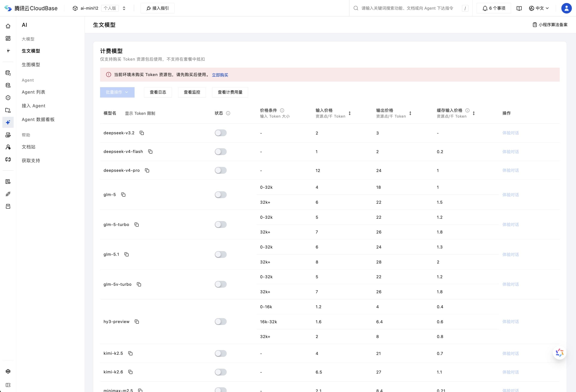Sort by 输入价格 column
Image resolution: width=576 pixels, height=392 pixels.
(x=349, y=113)
